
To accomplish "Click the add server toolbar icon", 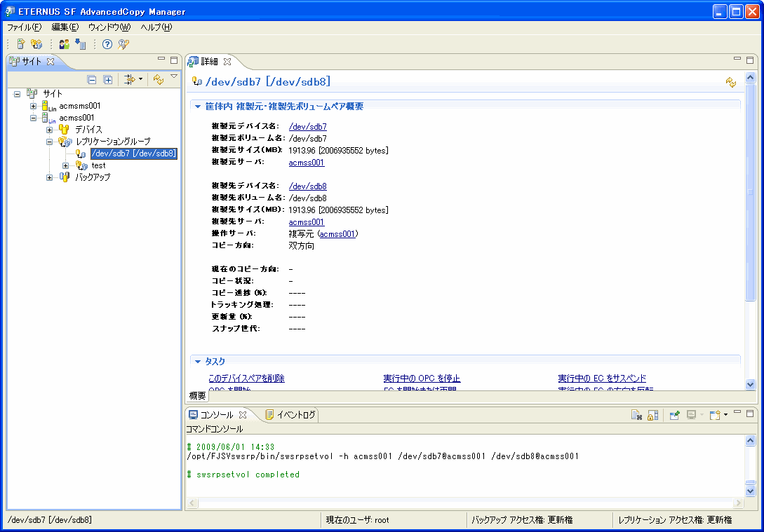I will tap(20, 44).
